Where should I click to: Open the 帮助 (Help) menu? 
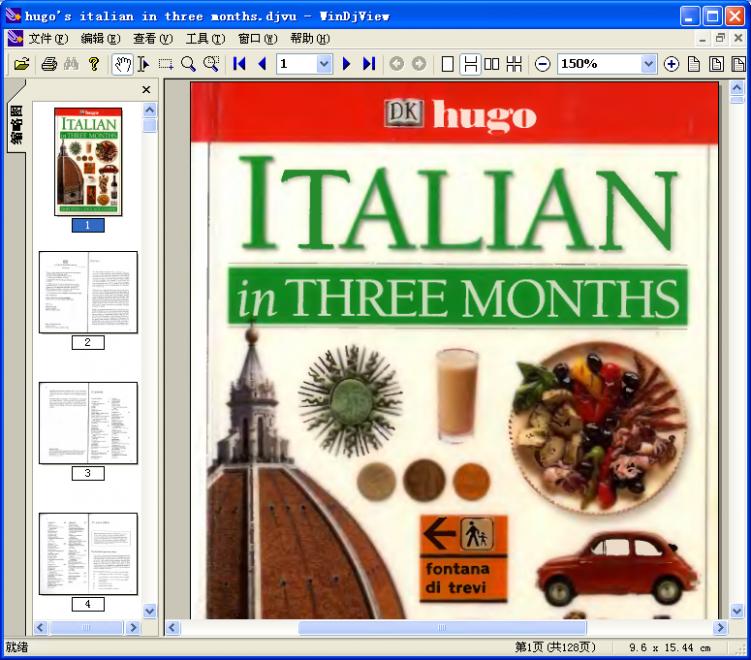[310, 38]
